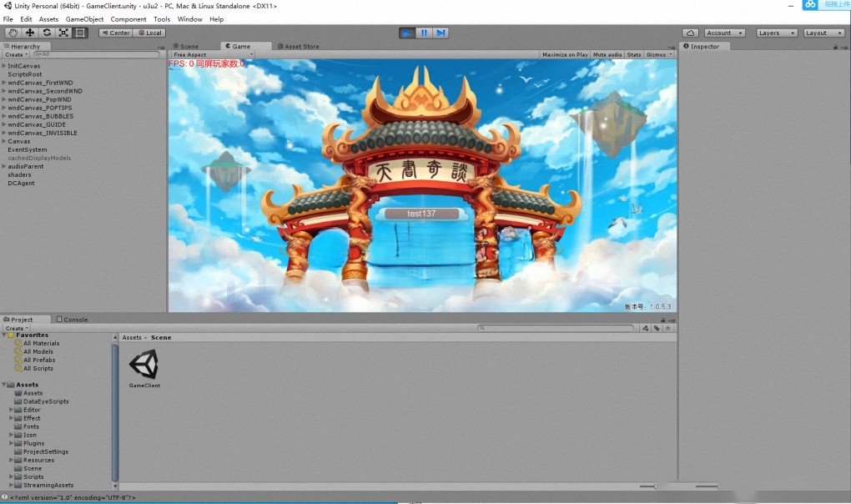Click the Stats button
851x504 pixels.
pyautogui.click(x=634, y=54)
